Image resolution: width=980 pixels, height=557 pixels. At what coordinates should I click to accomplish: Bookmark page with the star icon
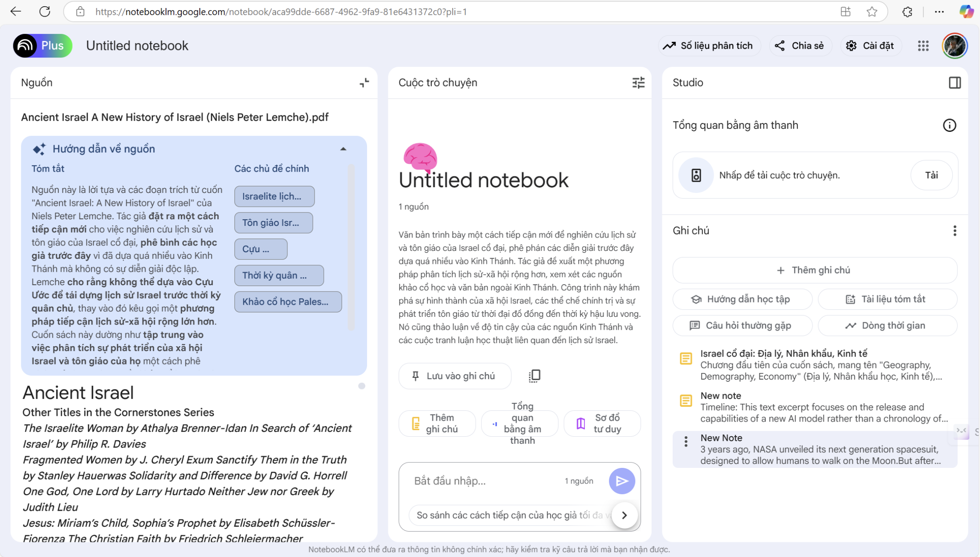pos(872,12)
